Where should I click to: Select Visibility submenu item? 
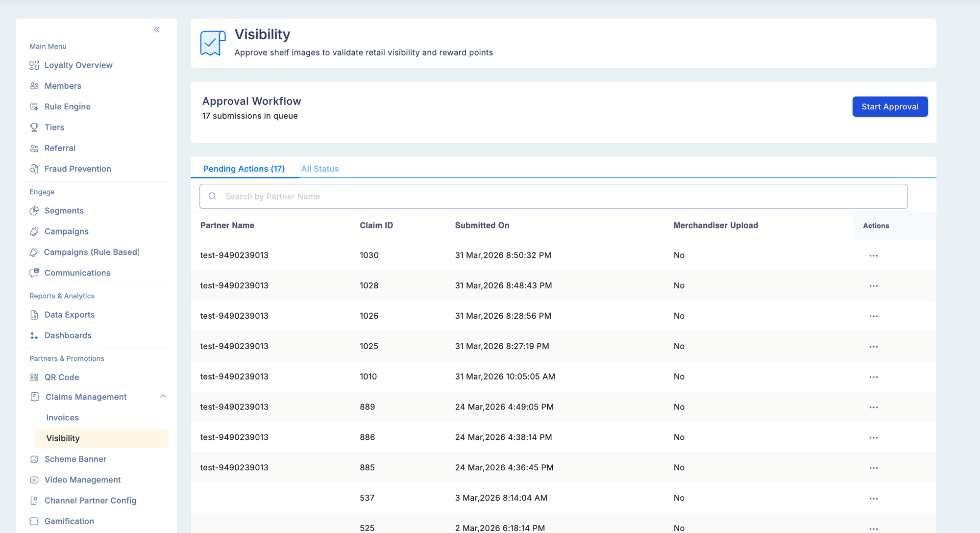[101, 438]
